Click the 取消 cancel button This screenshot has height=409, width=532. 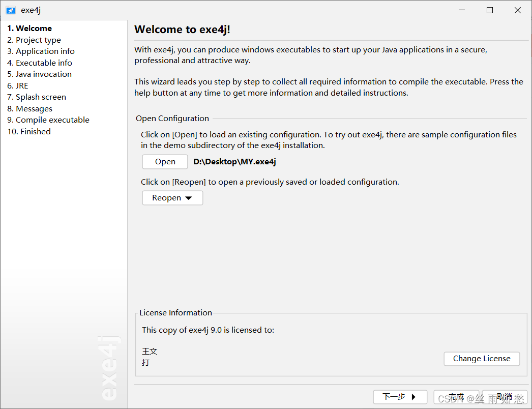pyautogui.click(x=505, y=397)
